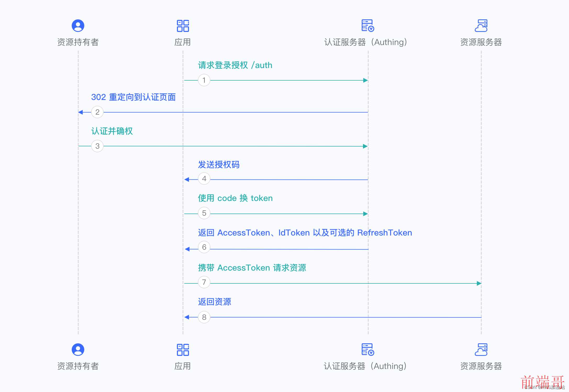Screen dimensions: 569x392
Task: Select the top 应用 label
Action: [x=183, y=42]
